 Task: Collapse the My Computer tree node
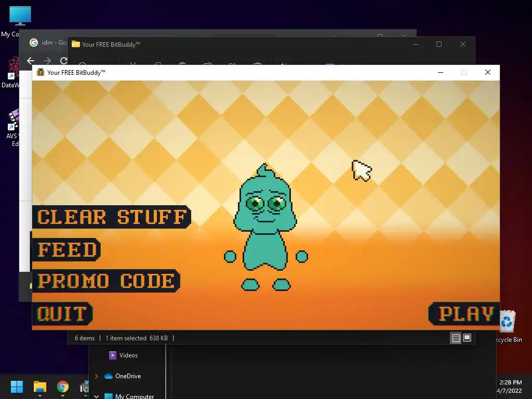click(96, 396)
